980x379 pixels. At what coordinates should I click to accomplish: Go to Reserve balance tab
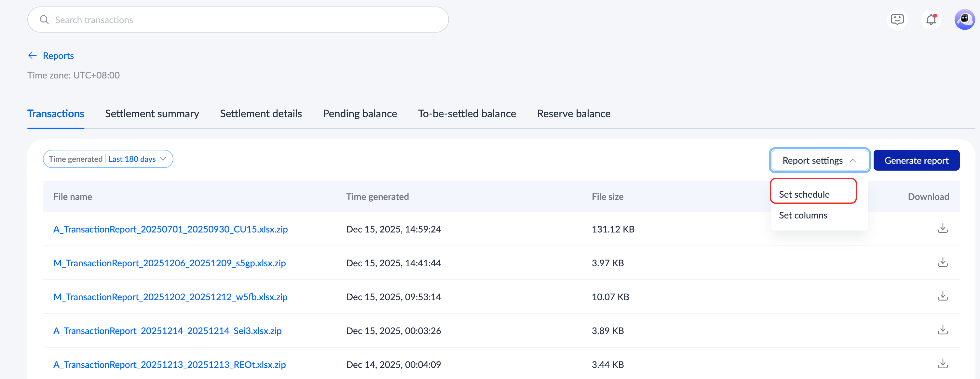click(573, 114)
